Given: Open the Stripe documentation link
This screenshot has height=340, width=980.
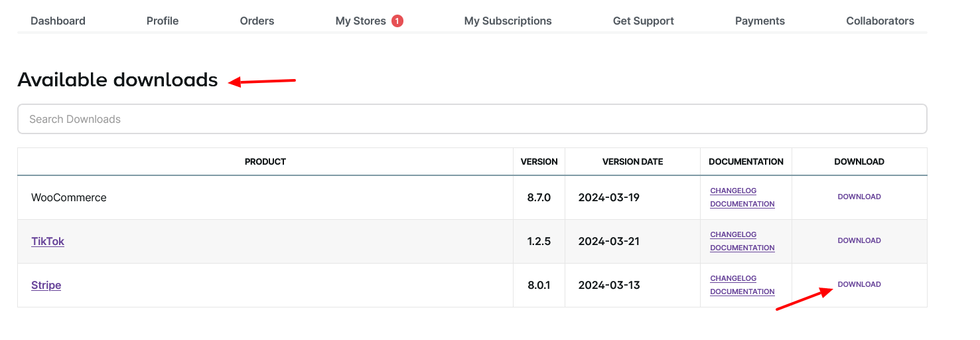Looking at the screenshot, I should click(742, 292).
